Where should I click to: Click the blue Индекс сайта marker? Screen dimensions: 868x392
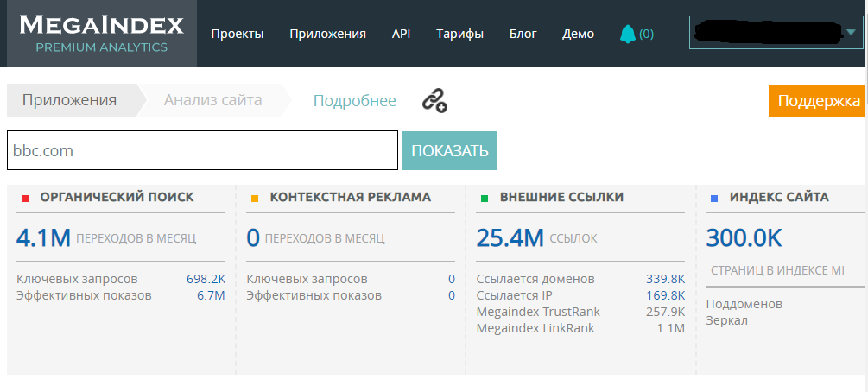(714, 199)
